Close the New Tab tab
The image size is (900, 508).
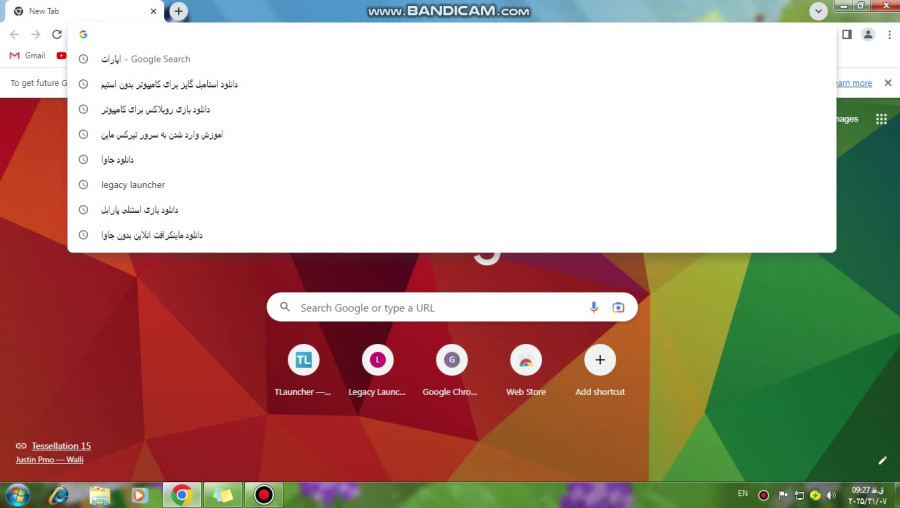coord(153,11)
